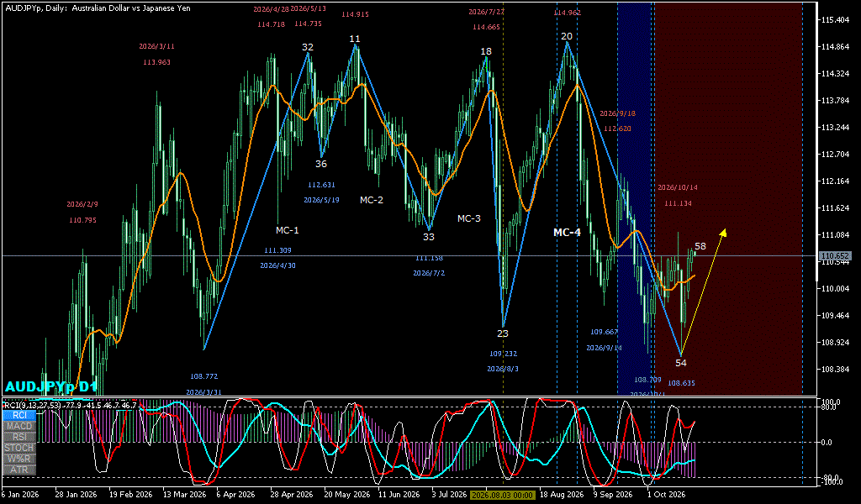Screen dimensions: 861x504
Task: Click swing count number 18
Action: (486, 51)
